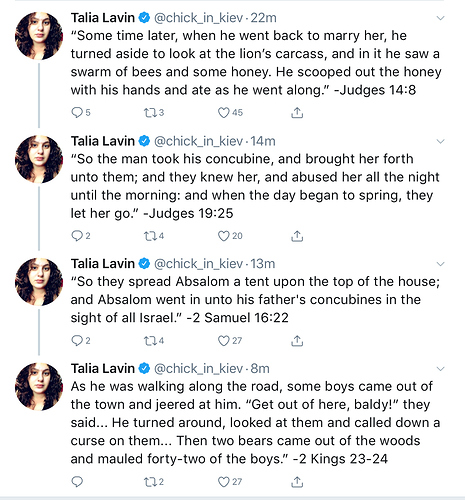
Task: Share the Judges 14:8 tweet
Action: point(297,113)
